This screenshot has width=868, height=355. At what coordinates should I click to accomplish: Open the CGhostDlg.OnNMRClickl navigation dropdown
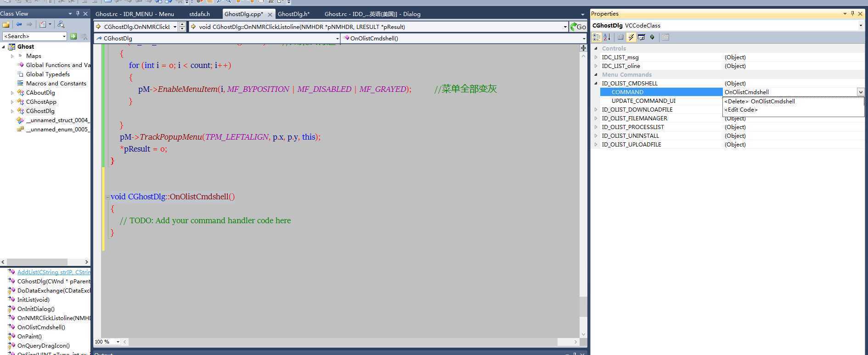tap(175, 27)
